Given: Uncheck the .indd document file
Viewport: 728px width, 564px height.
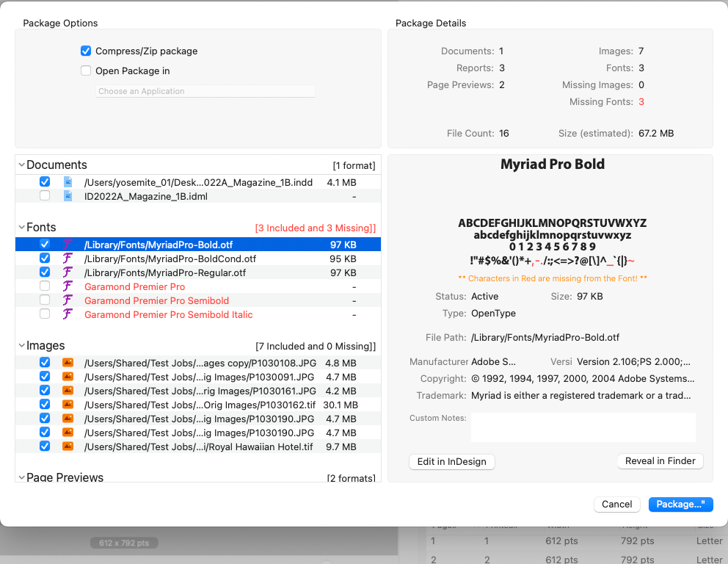Looking at the screenshot, I should point(45,181).
